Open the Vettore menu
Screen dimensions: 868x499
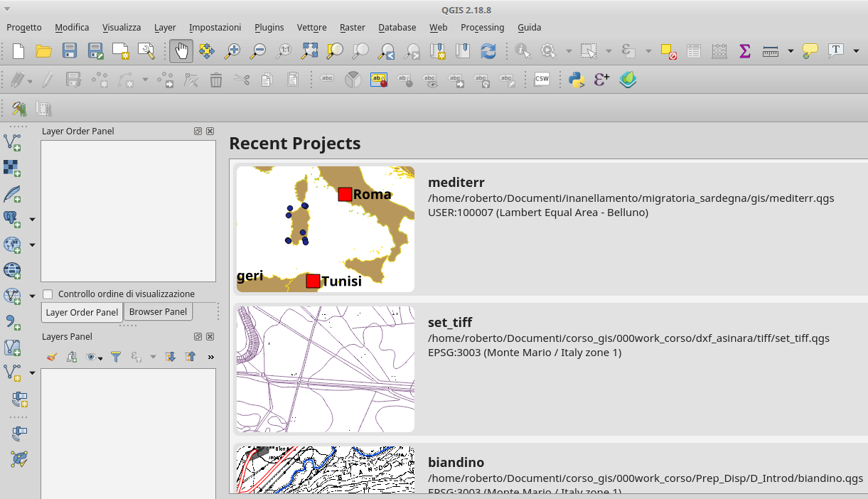click(312, 27)
